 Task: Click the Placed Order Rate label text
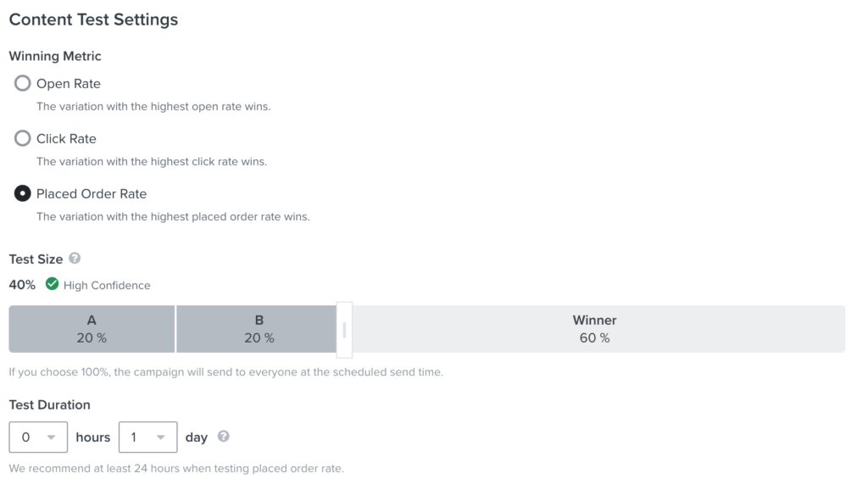point(92,194)
